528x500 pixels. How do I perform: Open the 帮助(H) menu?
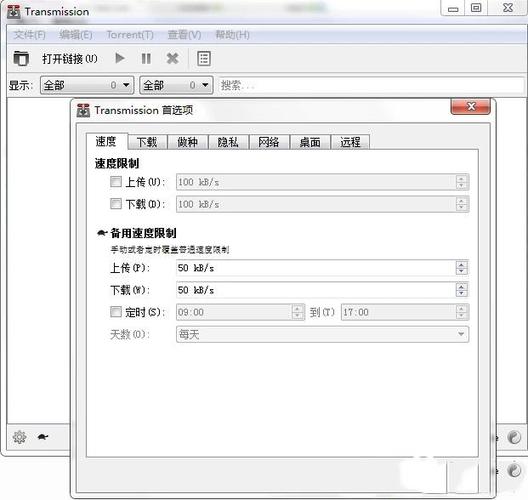(x=233, y=35)
